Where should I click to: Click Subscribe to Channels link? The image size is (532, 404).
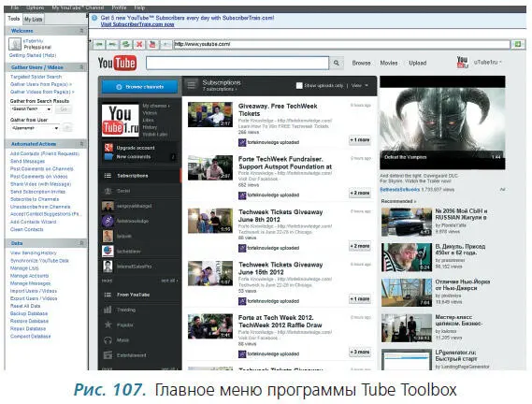click(x=35, y=199)
